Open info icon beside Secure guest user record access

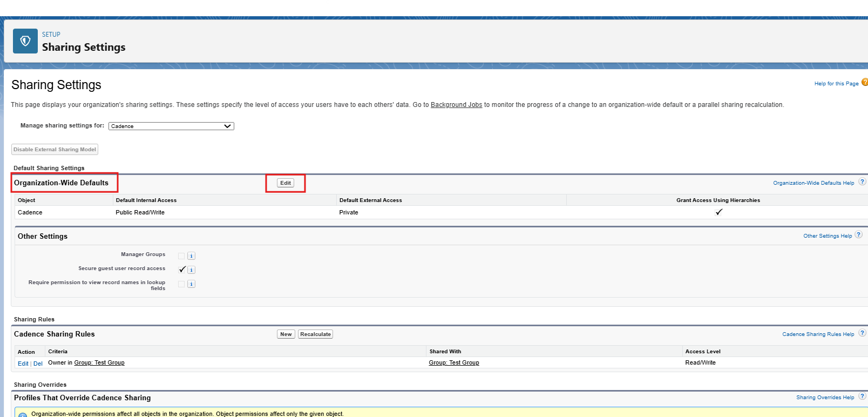(191, 270)
